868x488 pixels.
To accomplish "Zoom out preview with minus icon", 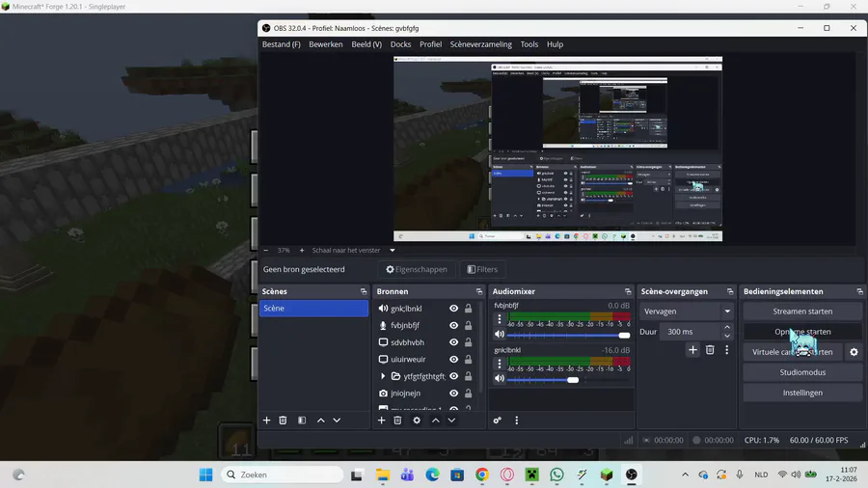I will point(266,251).
